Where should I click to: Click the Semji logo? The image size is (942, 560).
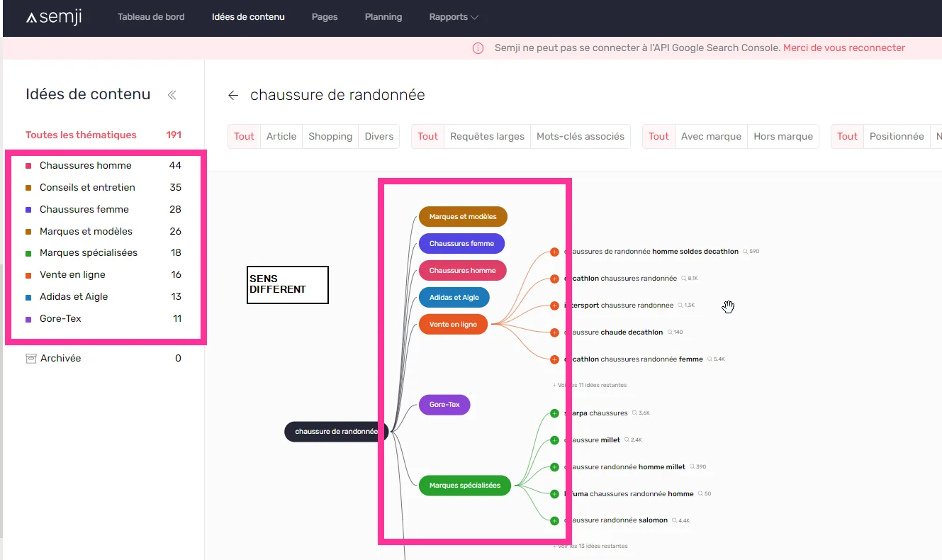click(54, 17)
